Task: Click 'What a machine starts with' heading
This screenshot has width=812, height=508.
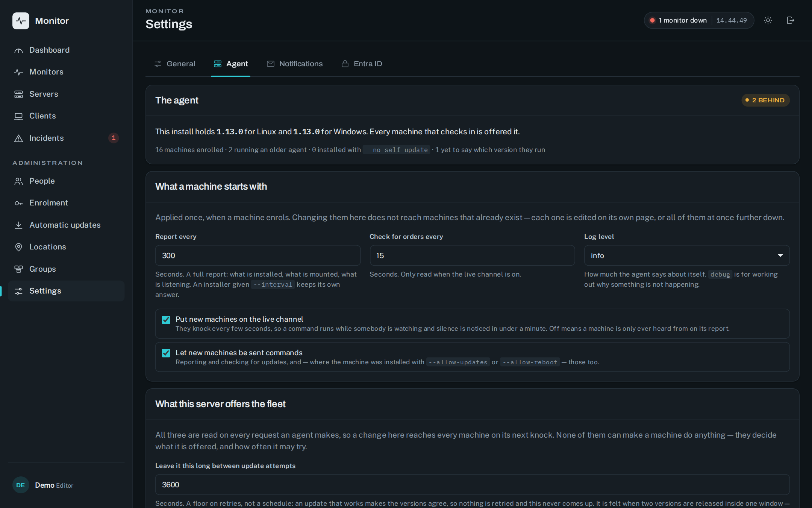Action: (x=211, y=187)
